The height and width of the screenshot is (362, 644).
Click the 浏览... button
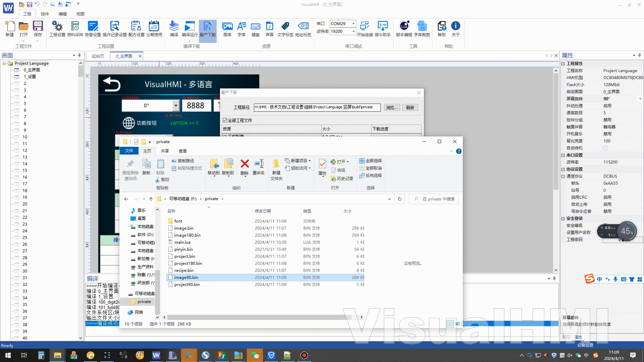pos(391,108)
